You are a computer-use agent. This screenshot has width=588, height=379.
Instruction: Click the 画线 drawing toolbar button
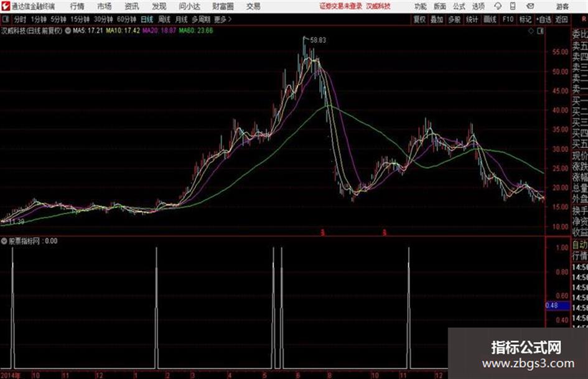point(490,19)
